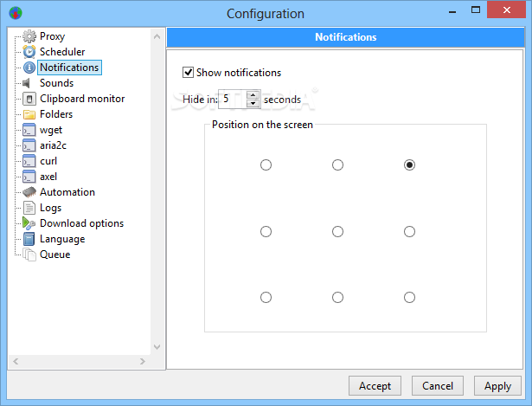Select the curl configuration entry
532x406 pixels.
tap(48, 161)
